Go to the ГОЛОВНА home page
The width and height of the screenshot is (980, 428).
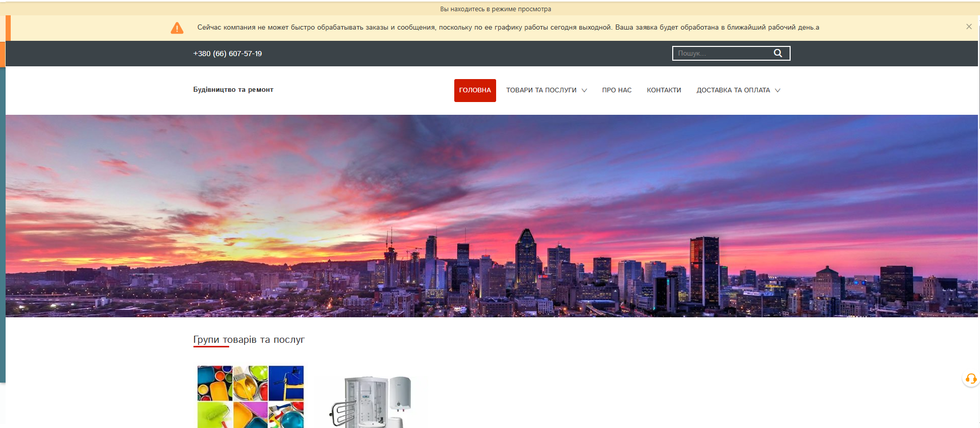[x=475, y=90]
